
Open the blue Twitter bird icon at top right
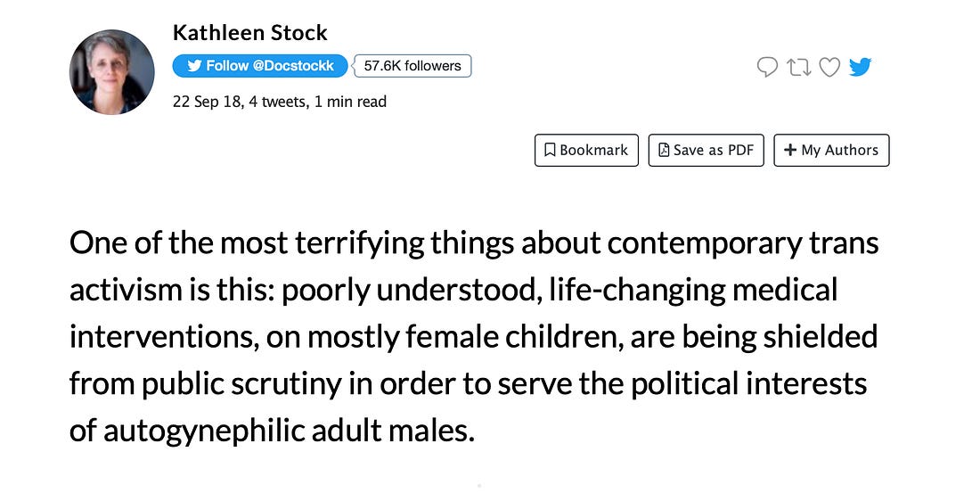860,67
